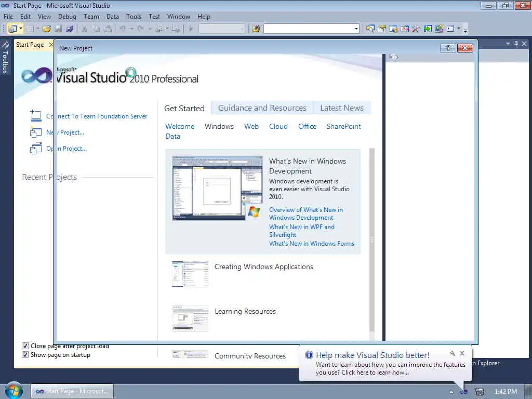Click the New Project toolbar icon
Image resolution: width=532 pixels, height=399 pixels.
(12, 29)
